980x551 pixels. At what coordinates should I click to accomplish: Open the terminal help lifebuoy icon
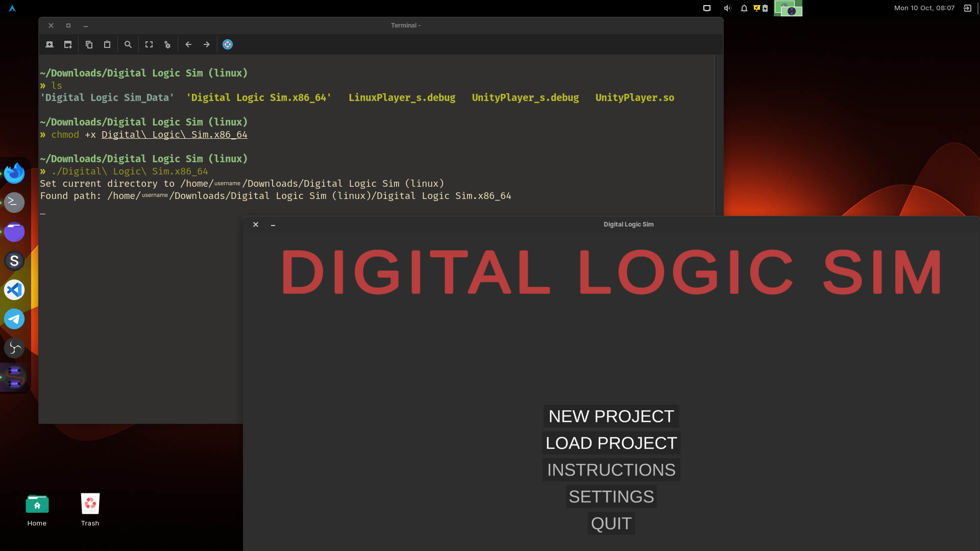point(227,44)
